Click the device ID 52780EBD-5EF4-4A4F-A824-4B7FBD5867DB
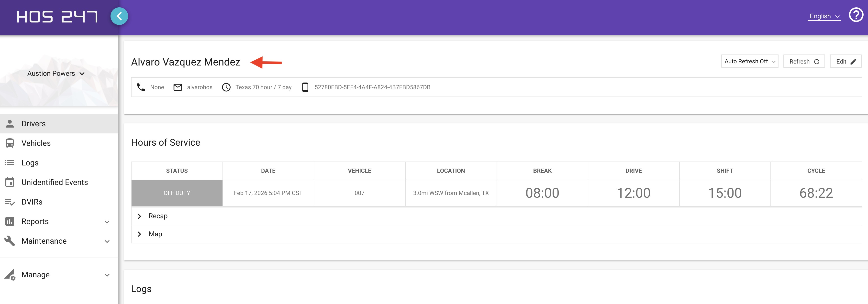 372,87
